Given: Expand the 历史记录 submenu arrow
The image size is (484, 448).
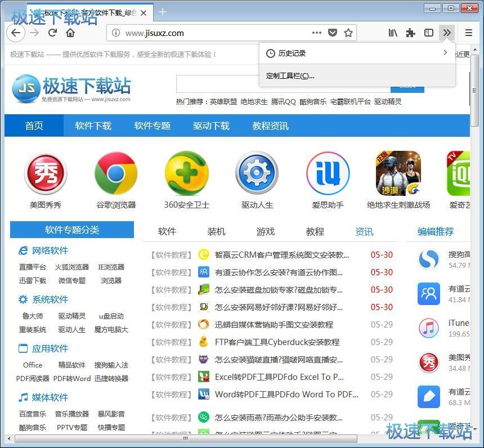Looking at the screenshot, I should (x=445, y=52).
